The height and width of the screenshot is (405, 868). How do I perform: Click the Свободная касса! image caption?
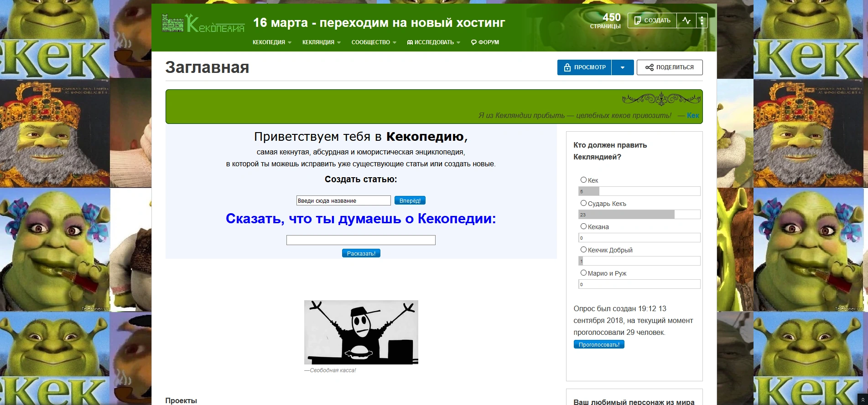(330, 370)
